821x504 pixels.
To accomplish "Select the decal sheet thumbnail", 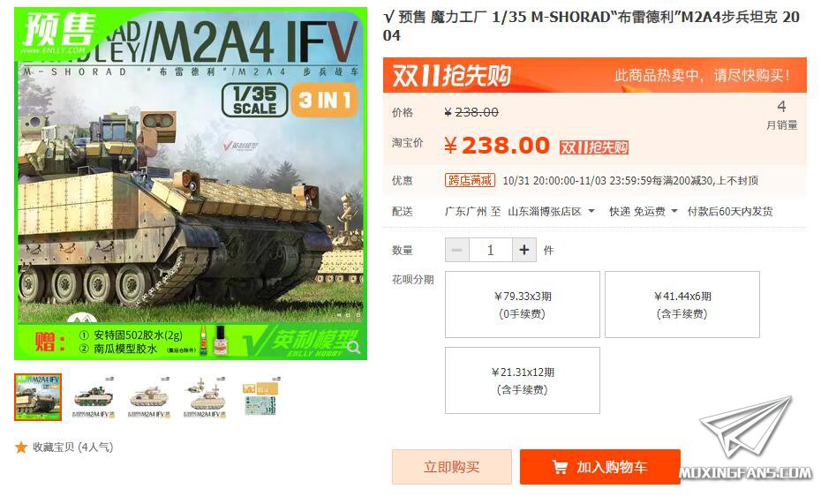I will pos(260,397).
